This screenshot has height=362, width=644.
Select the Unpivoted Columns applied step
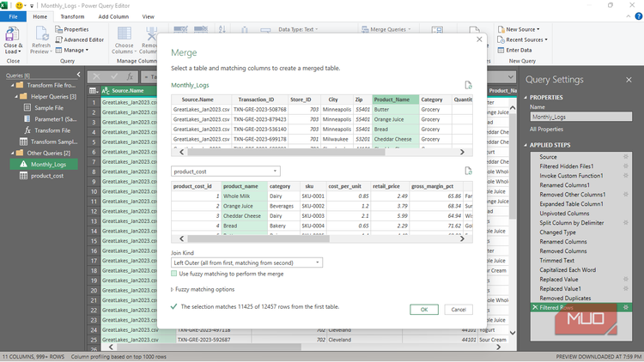click(564, 214)
